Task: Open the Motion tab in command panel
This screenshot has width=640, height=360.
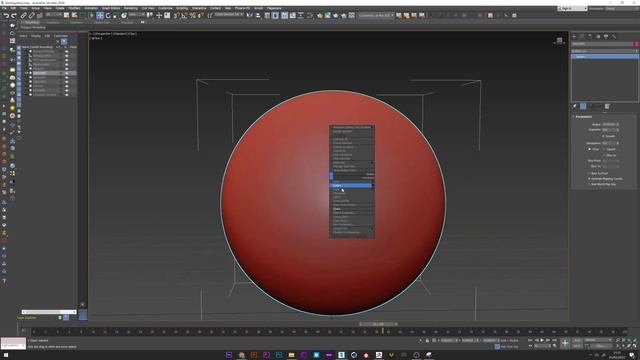Action: pyautogui.click(x=598, y=36)
